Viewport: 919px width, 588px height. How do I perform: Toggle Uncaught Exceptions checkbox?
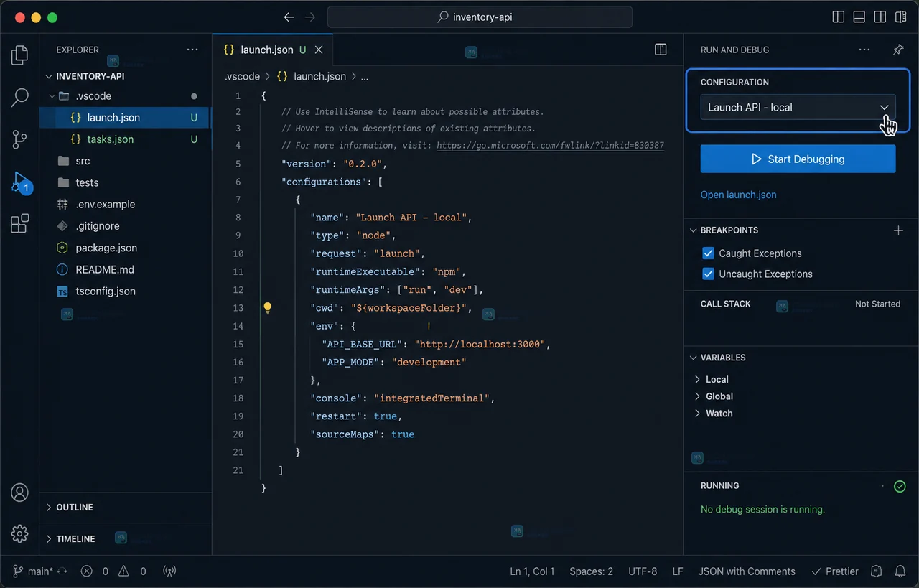[x=708, y=274]
